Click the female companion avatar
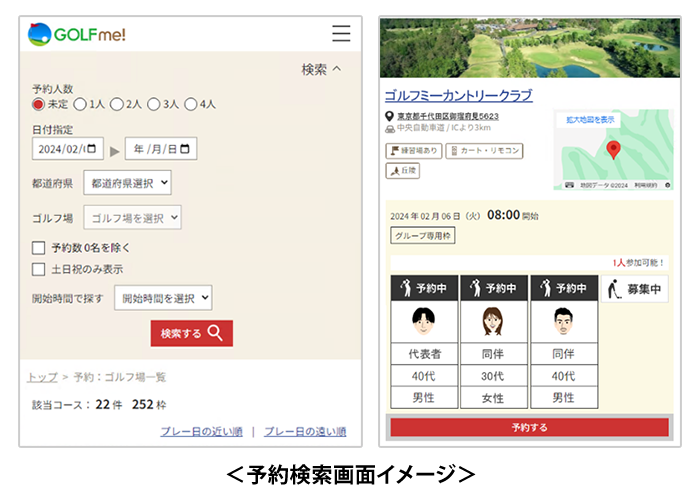700x500 pixels. pyautogui.click(x=494, y=322)
